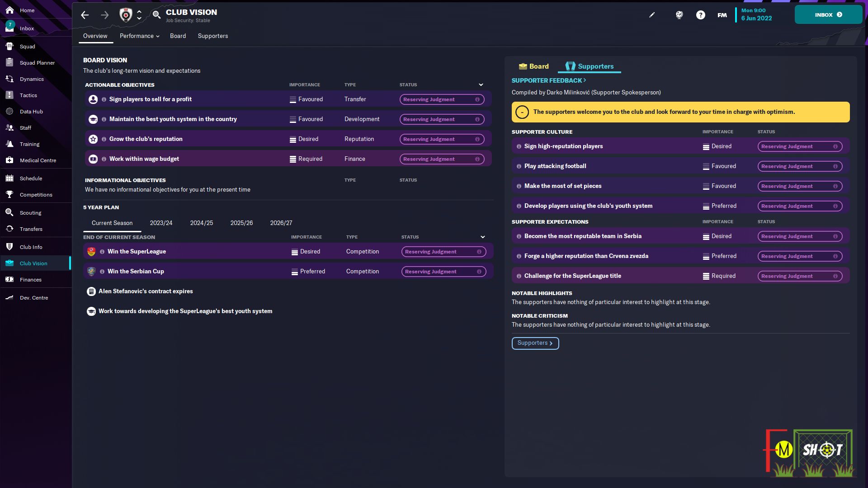Info icon beside Work within wage budget

(x=104, y=159)
